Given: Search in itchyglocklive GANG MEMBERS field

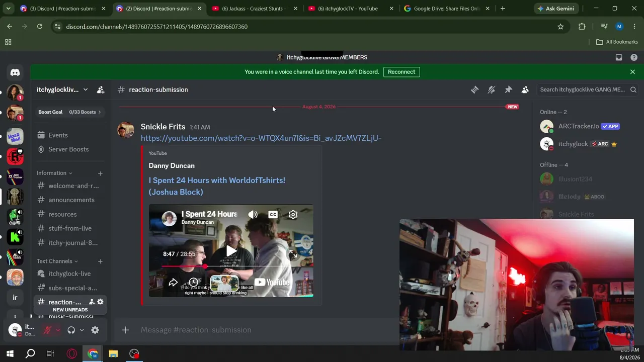Looking at the screenshot, I should [588, 89].
